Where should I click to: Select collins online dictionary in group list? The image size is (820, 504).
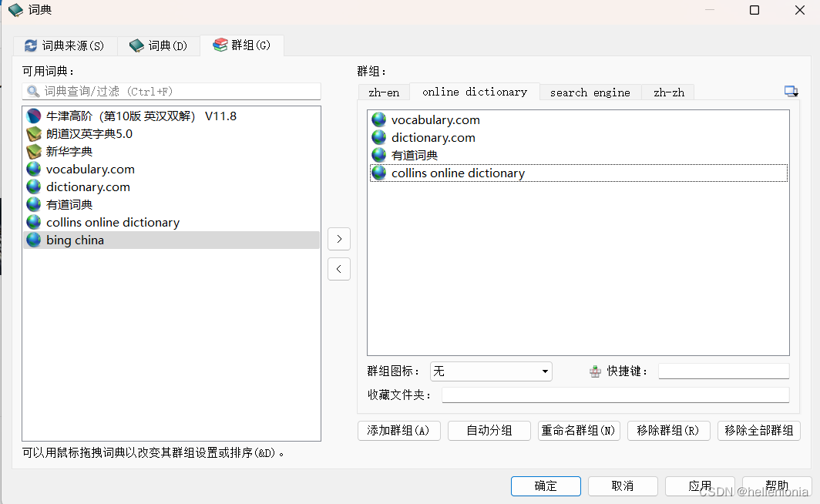pyautogui.click(x=578, y=173)
